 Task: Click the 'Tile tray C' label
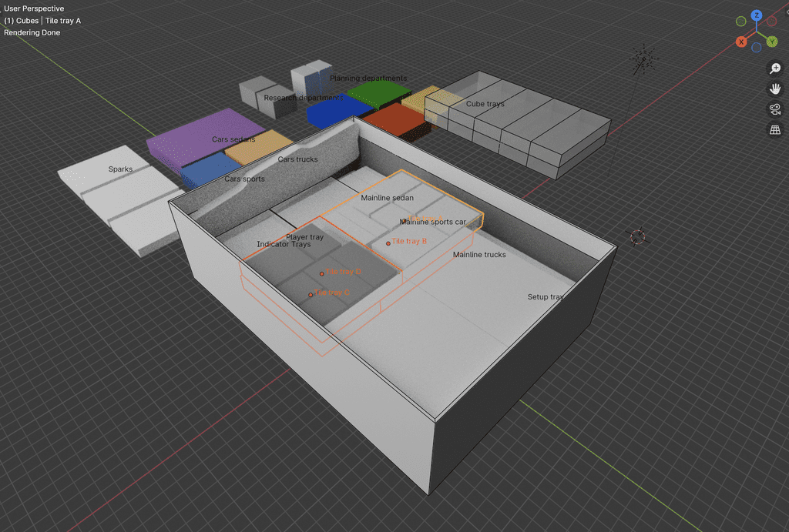(331, 293)
